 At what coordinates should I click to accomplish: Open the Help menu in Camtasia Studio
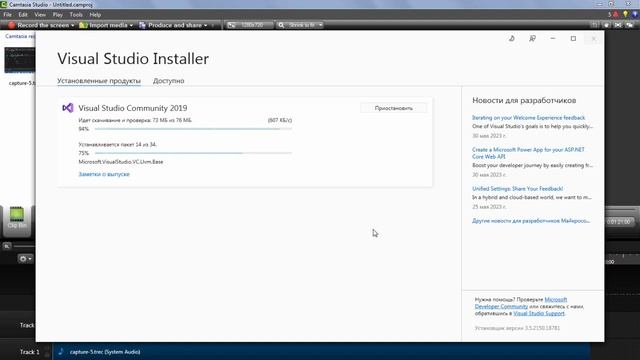point(95,15)
